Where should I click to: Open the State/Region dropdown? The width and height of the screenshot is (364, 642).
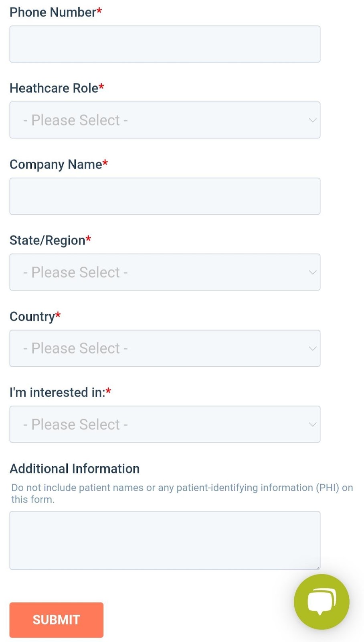pos(164,272)
